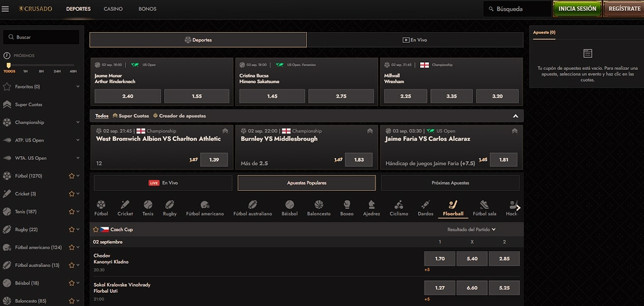Click Super Cuotas icon on Burnley card
The width and height of the screenshot is (644, 306).
tap(370, 131)
